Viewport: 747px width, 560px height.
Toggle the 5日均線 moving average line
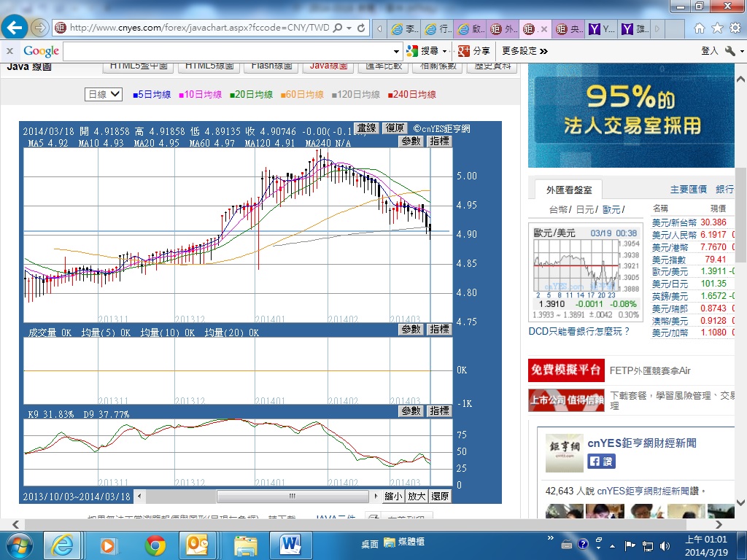point(152,94)
